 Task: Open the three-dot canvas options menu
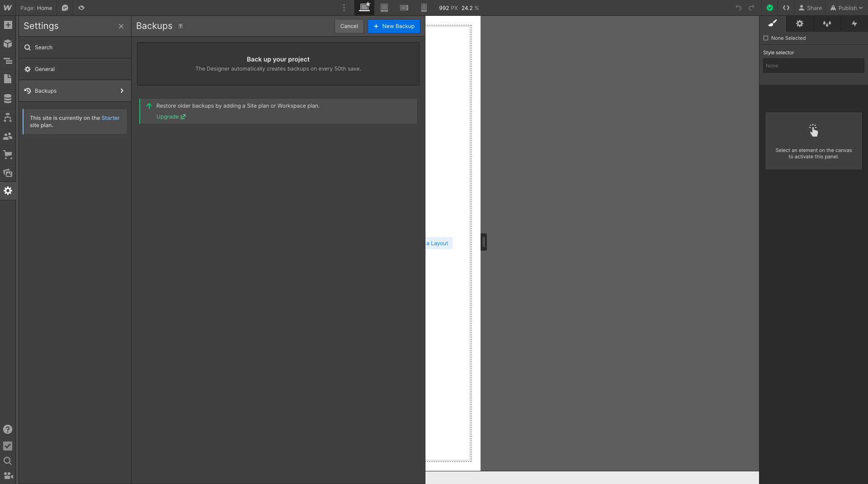(x=344, y=8)
